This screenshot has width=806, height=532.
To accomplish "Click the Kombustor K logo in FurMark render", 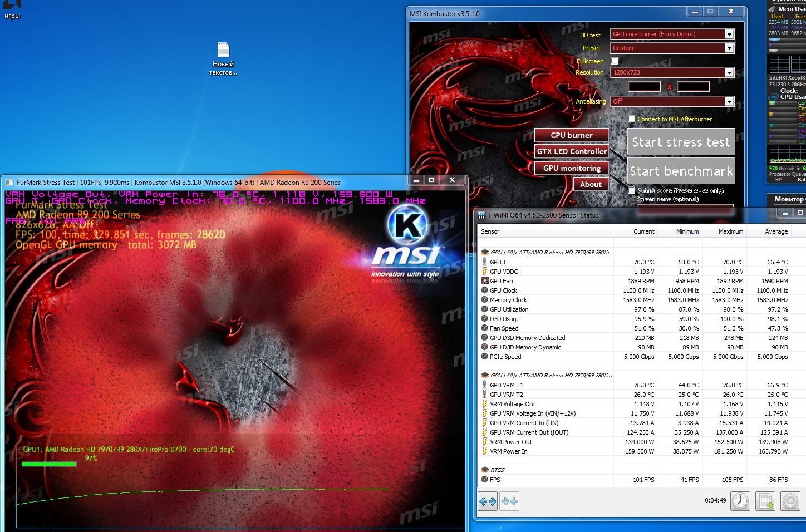I will point(407,225).
